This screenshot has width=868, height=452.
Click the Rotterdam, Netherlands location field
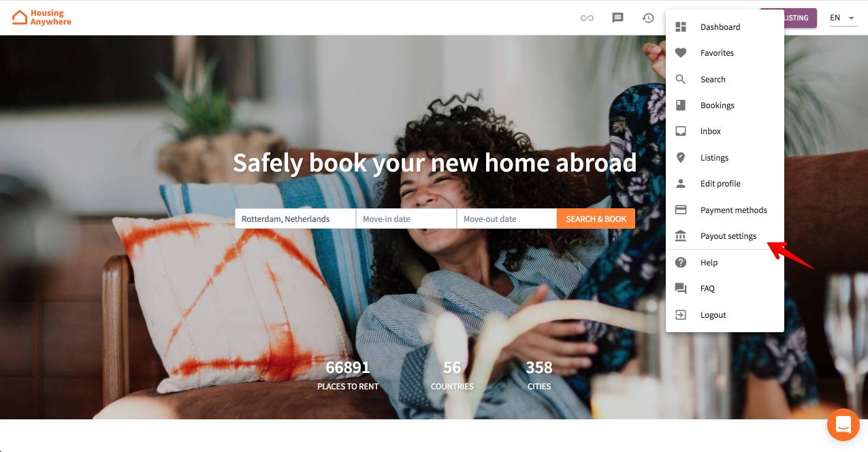[x=295, y=219]
